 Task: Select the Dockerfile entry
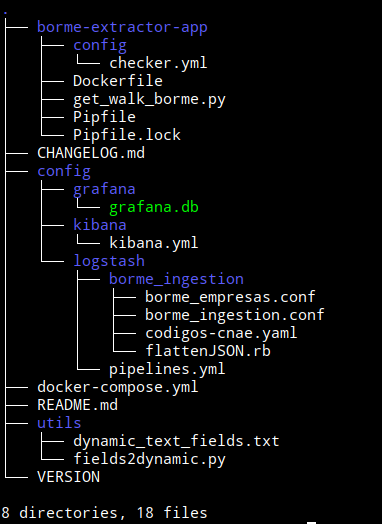118,81
